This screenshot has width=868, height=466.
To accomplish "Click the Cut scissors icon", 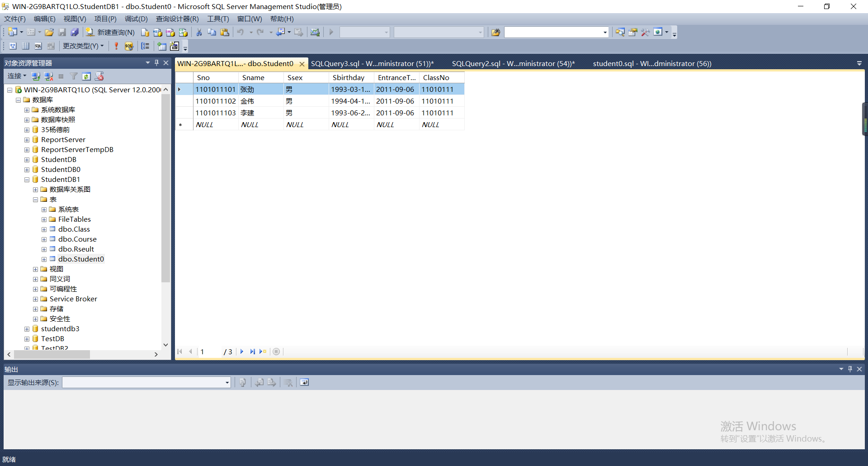I will (x=199, y=32).
